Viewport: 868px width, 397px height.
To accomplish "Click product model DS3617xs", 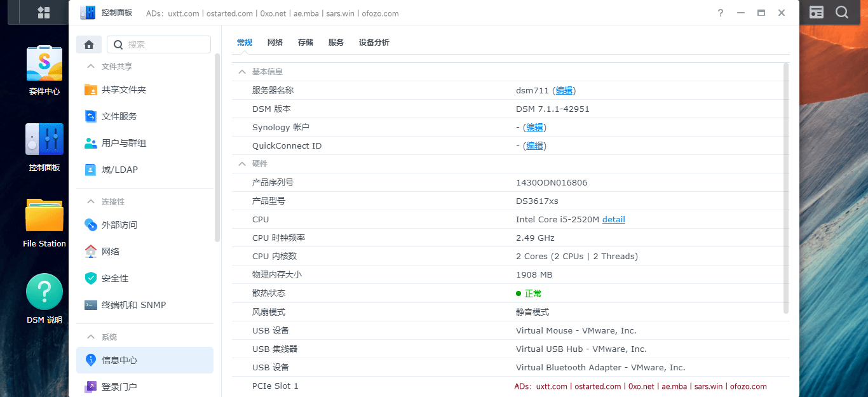I will pyautogui.click(x=537, y=201).
